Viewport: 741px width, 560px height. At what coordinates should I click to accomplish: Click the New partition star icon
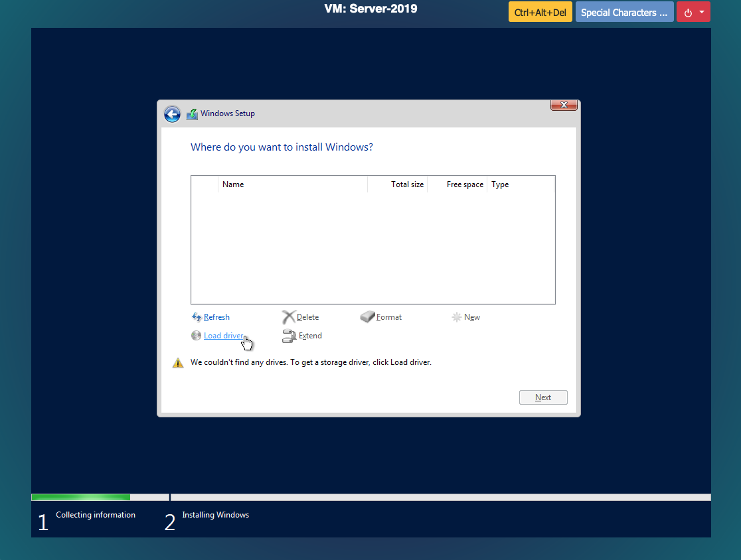(x=457, y=317)
